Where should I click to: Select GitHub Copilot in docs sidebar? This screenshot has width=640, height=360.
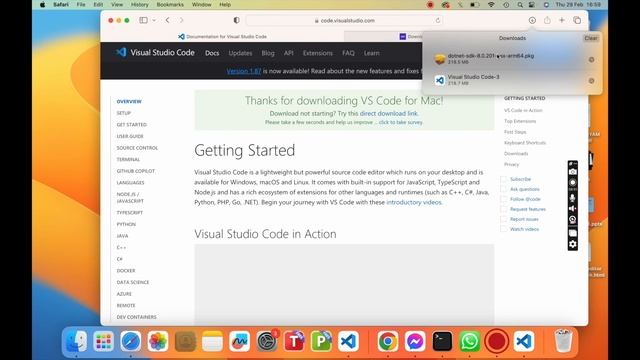tap(136, 171)
